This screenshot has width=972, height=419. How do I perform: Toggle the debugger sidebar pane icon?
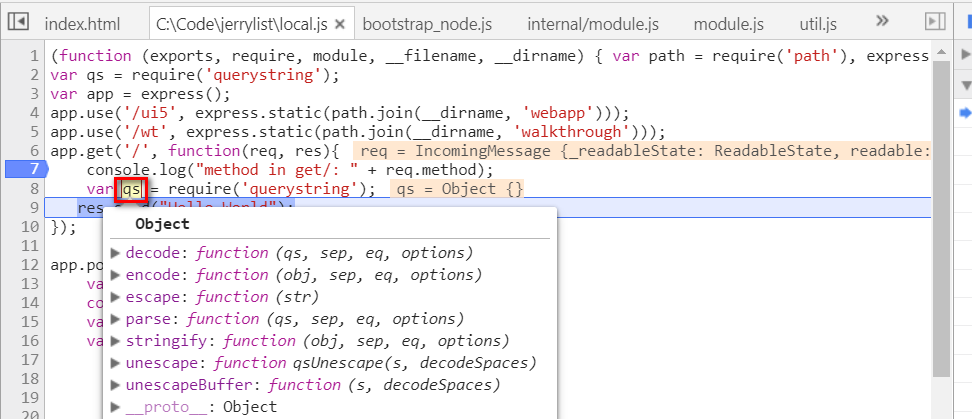pyautogui.click(x=934, y=22)
